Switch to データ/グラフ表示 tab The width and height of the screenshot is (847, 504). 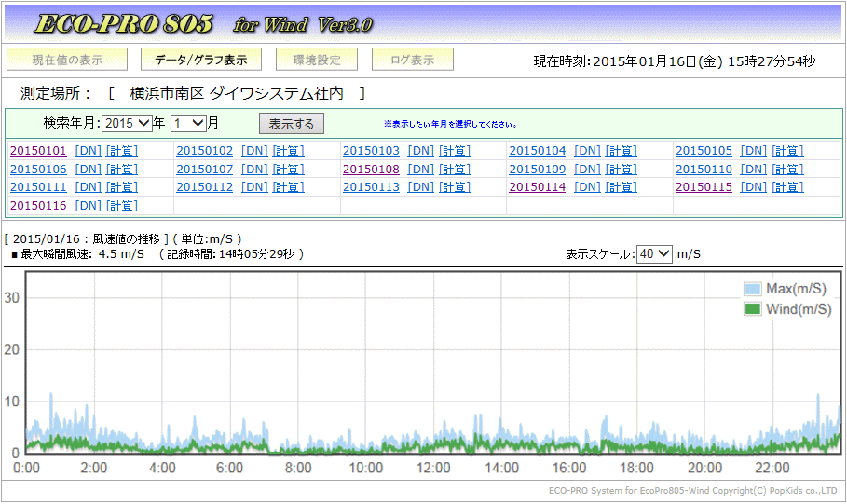tap(200, 60)
